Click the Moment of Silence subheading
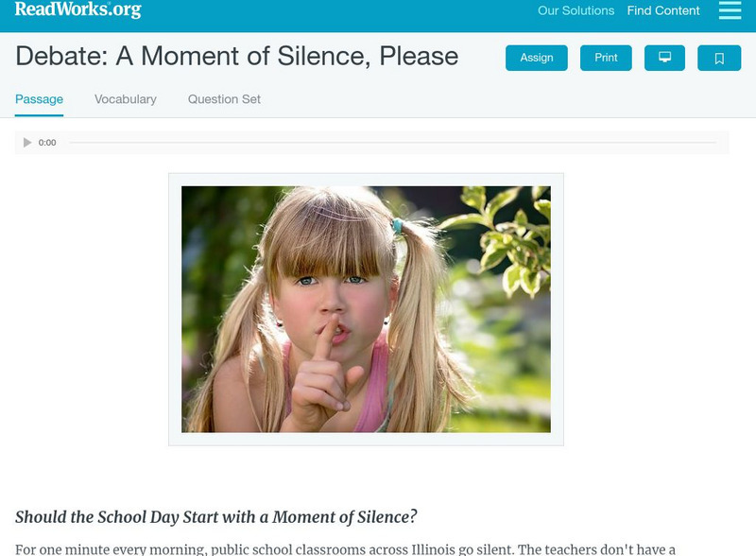The image size is (756, 556). coord(216,517)
